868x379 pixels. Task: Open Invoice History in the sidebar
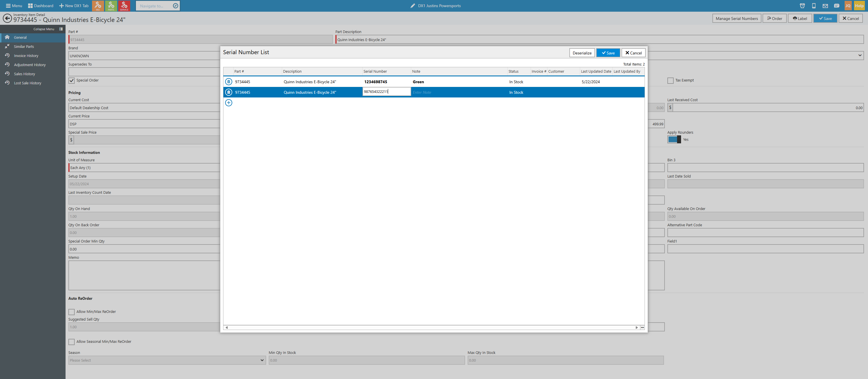tap(33, 56)
